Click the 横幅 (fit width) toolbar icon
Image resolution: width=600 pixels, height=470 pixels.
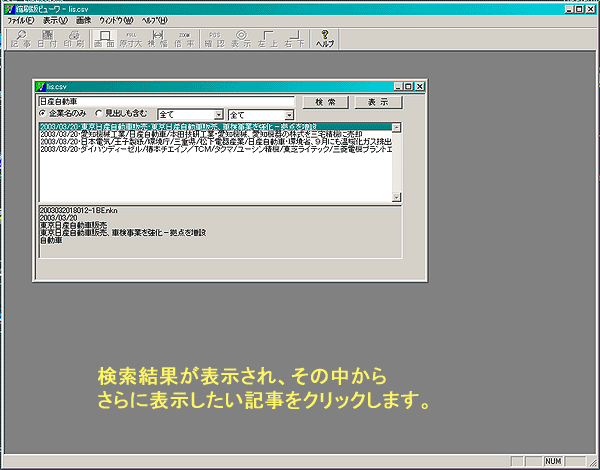tap(155, 38)
